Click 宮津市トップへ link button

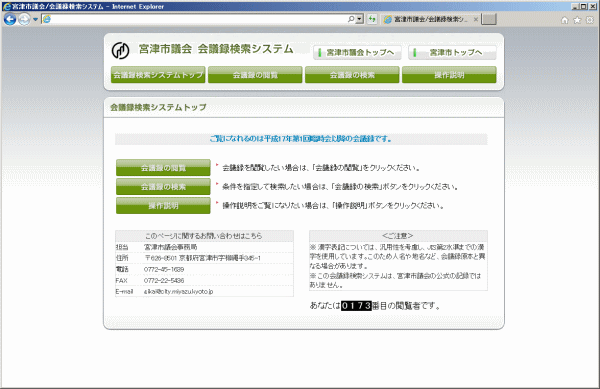click(452, 52)
